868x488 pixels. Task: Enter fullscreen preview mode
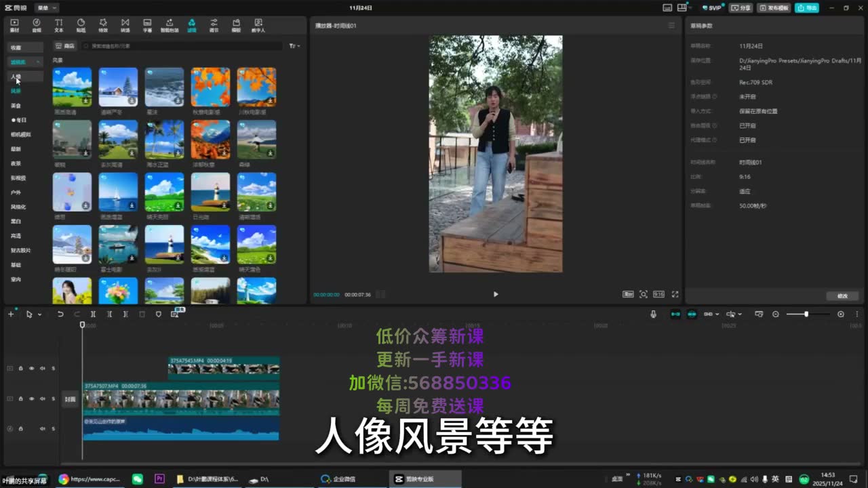tap(675, 294)
